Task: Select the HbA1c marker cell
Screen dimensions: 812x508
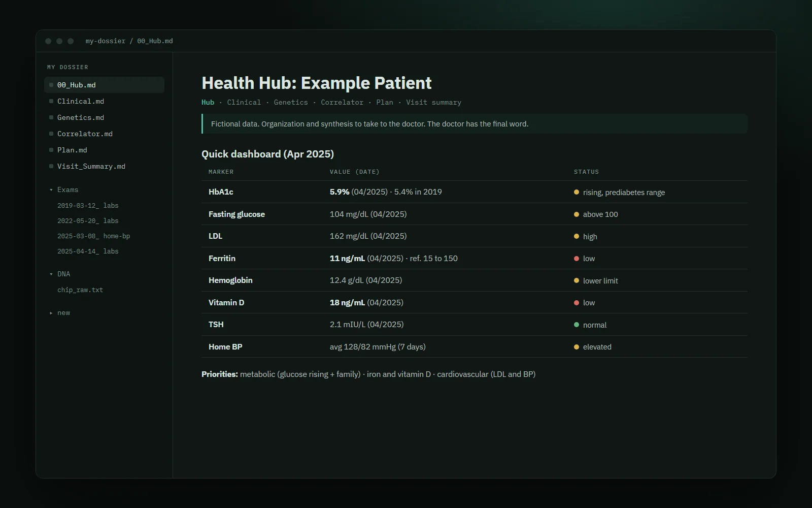Action: pos(221,192)
